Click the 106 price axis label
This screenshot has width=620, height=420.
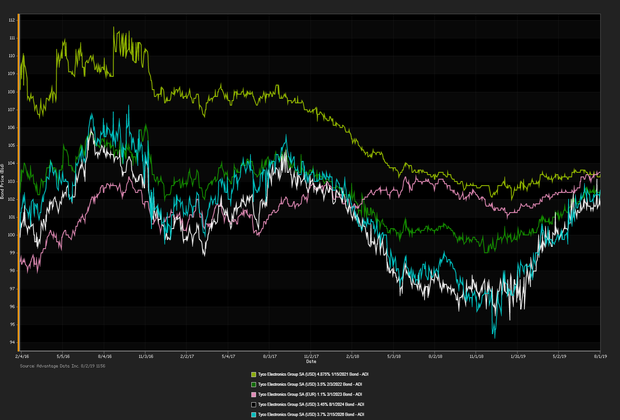pyautogui.click(x=12, y=128)
